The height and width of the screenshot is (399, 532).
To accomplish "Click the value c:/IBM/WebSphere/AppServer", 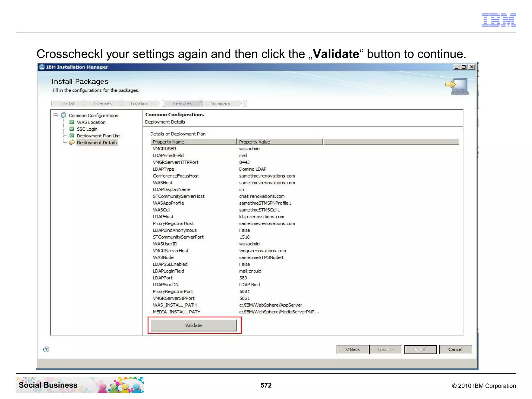I will point(270,305).
